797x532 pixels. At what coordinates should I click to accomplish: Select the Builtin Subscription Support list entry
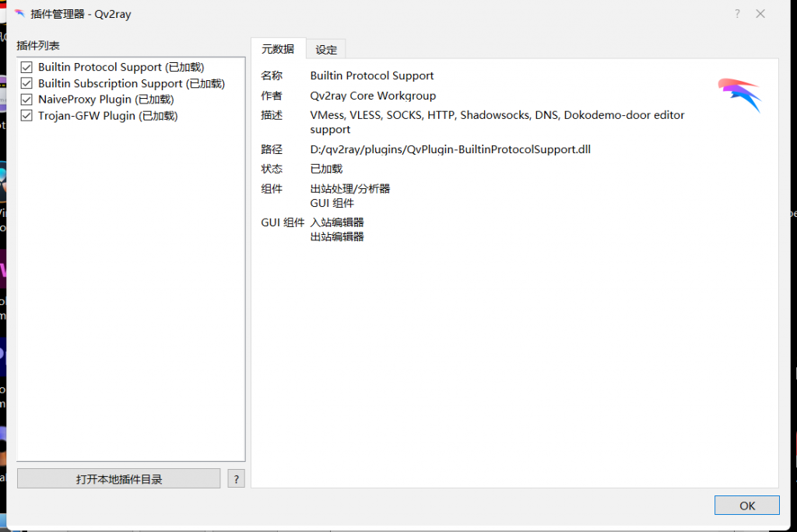click(x=131, y=84)
